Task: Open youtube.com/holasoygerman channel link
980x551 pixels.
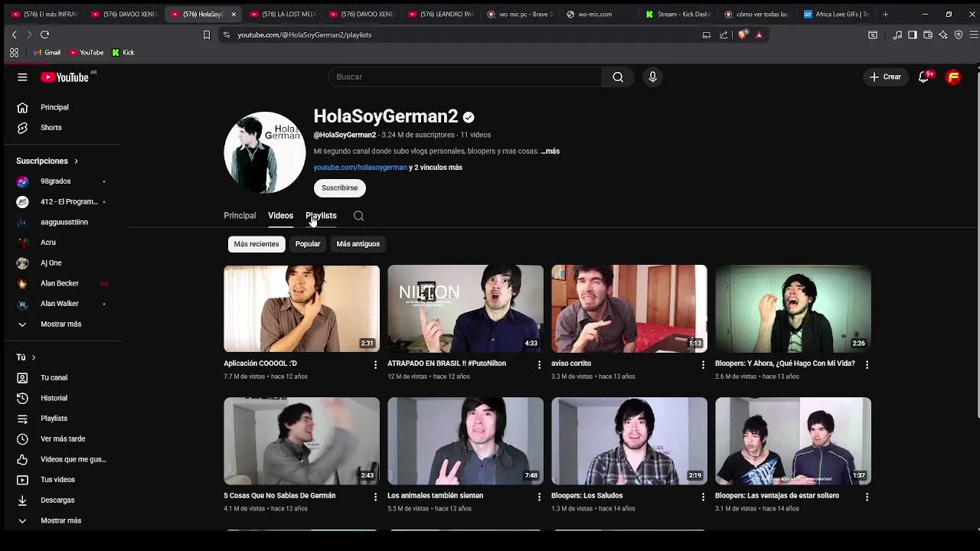Action: click(360, 168)
